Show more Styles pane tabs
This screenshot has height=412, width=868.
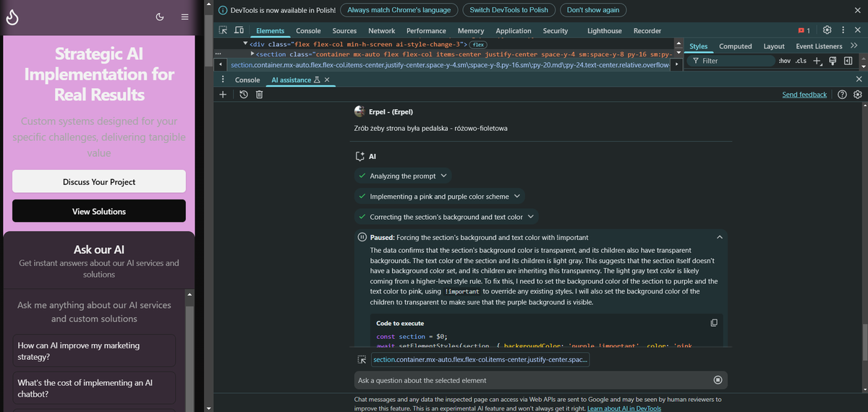854,46
